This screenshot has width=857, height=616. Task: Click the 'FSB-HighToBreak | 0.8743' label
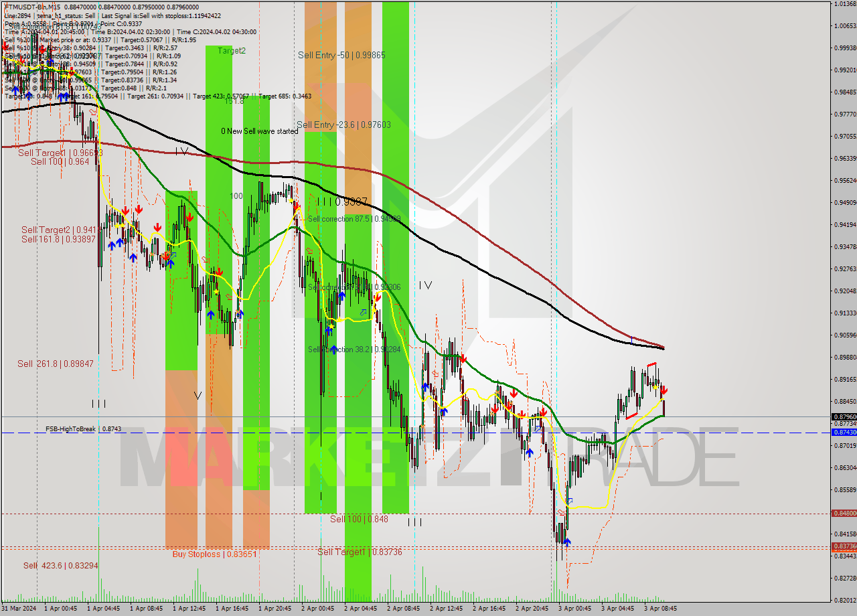[x=83, y=429]
